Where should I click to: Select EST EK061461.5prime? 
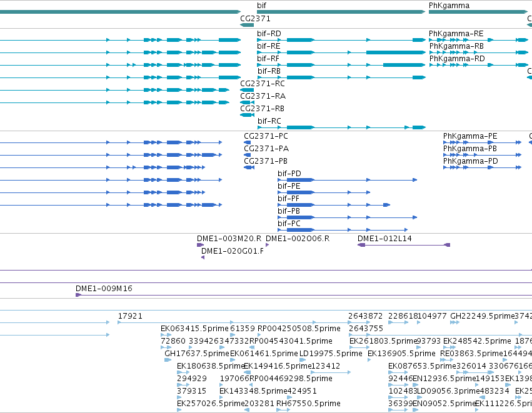click(264, 354)
